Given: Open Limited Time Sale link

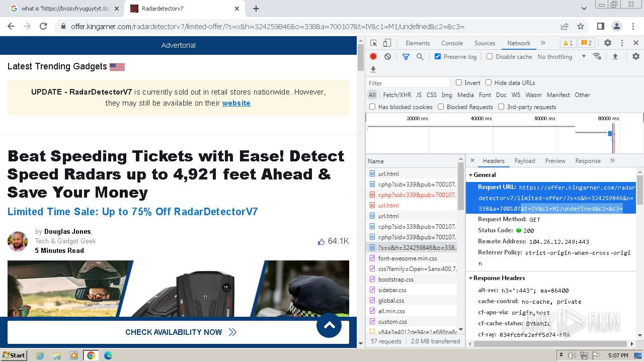Looking at the screenshot, I should point(133,212).
